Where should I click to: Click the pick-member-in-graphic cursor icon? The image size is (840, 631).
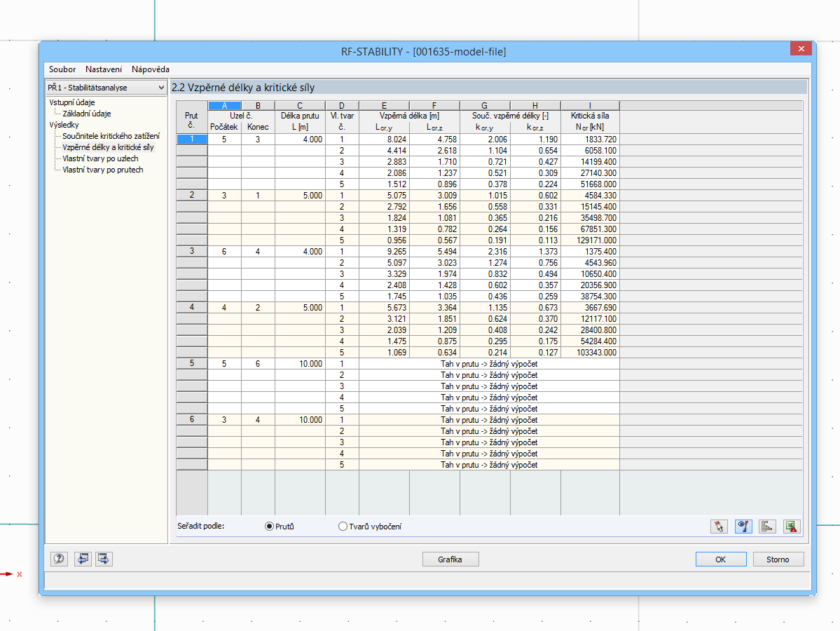tap(718, 527)
